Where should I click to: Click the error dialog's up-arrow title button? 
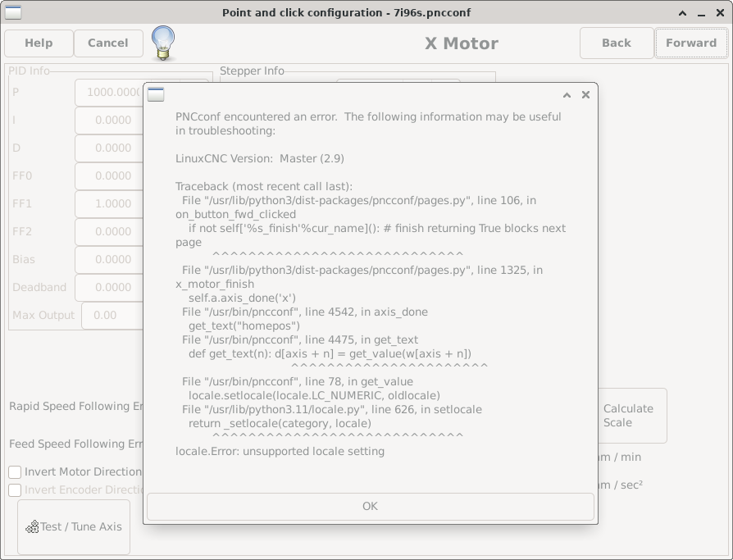click(567, 94)
